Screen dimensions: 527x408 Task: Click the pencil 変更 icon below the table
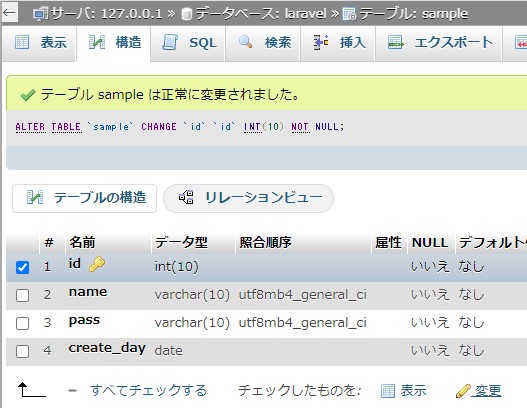[x=463, y=391]
